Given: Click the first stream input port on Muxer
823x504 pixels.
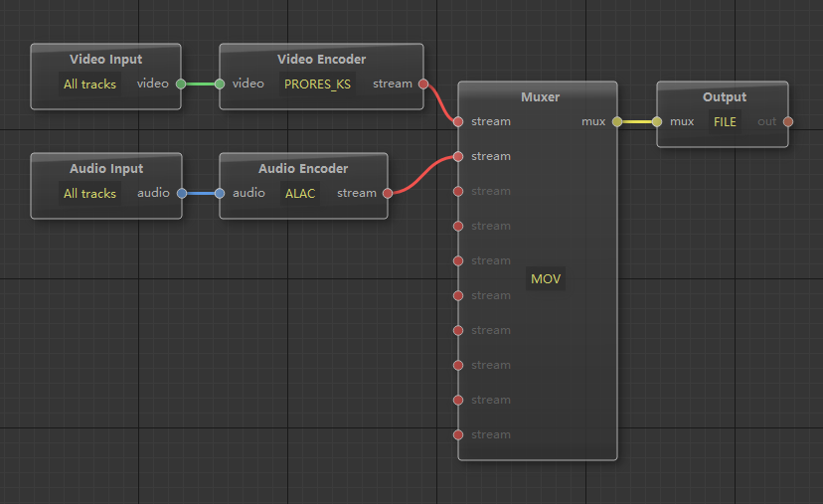Looking at the screenshot, I should pyautogui.click(x=458, y=122).
